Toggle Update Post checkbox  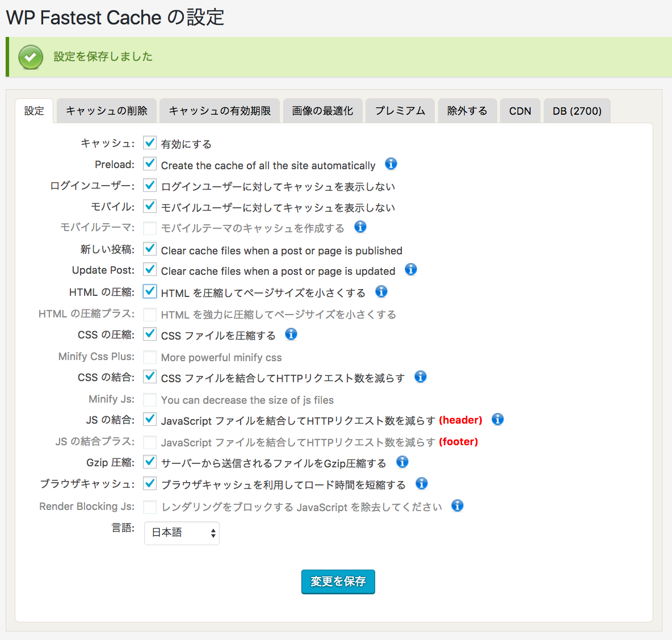150,270
